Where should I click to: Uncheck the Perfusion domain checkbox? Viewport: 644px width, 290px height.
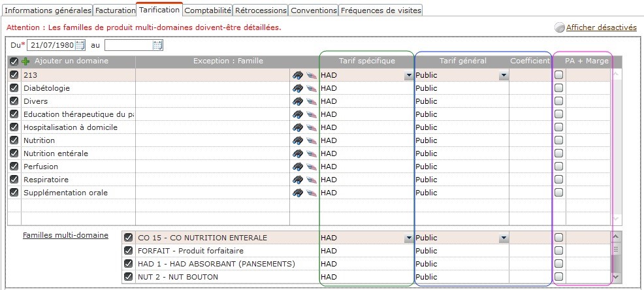pos(14,167)
